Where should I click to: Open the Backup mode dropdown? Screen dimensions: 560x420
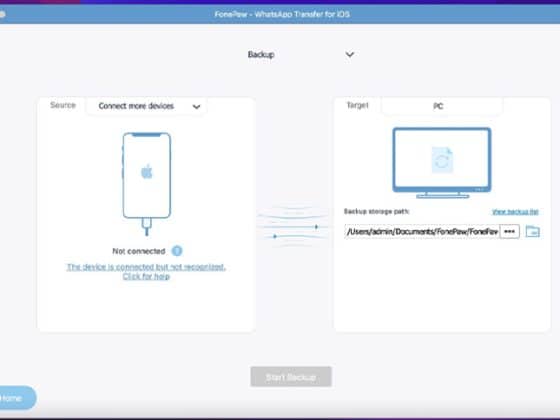(301, 55)
